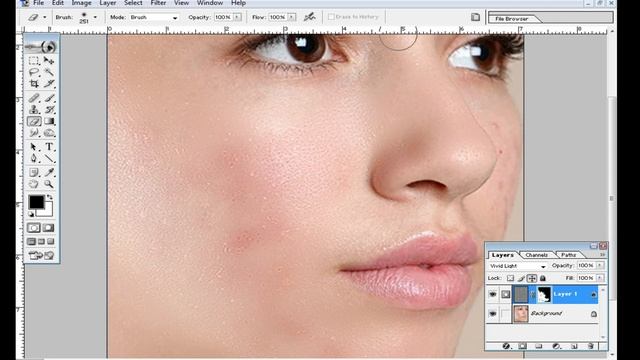Screen dimensions: 640x360
Task: Open the Edit menu
Action: [58, 3]
